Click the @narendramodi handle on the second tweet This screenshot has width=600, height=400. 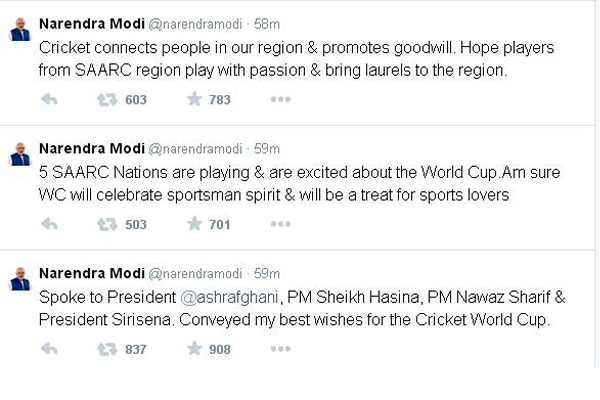200,148
